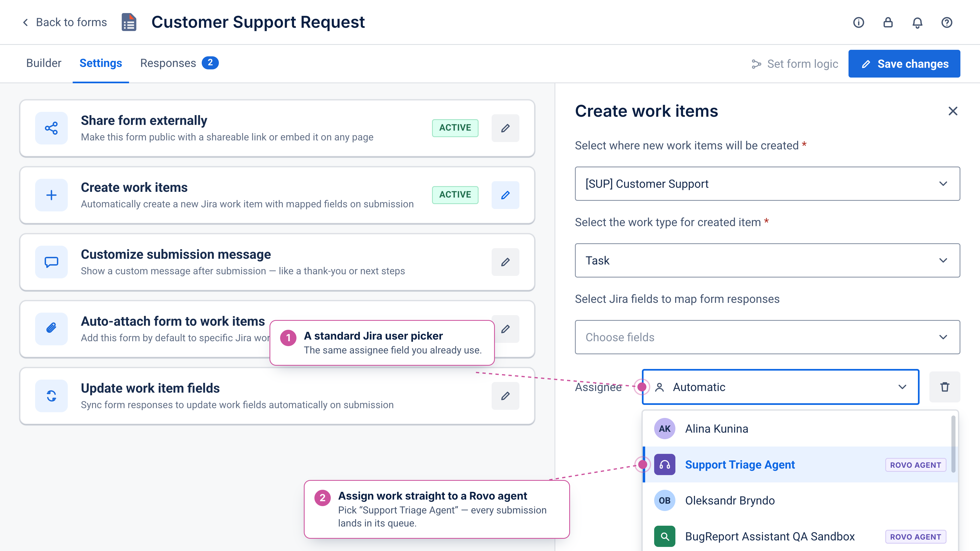
Task: Click the Responses count badge
Action: click(x=210, y=63)
